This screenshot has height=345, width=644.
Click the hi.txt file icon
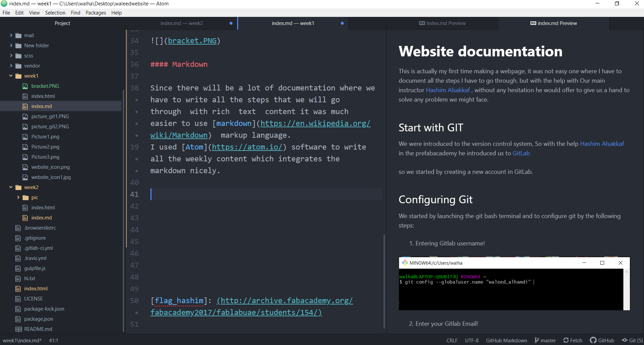18,278
